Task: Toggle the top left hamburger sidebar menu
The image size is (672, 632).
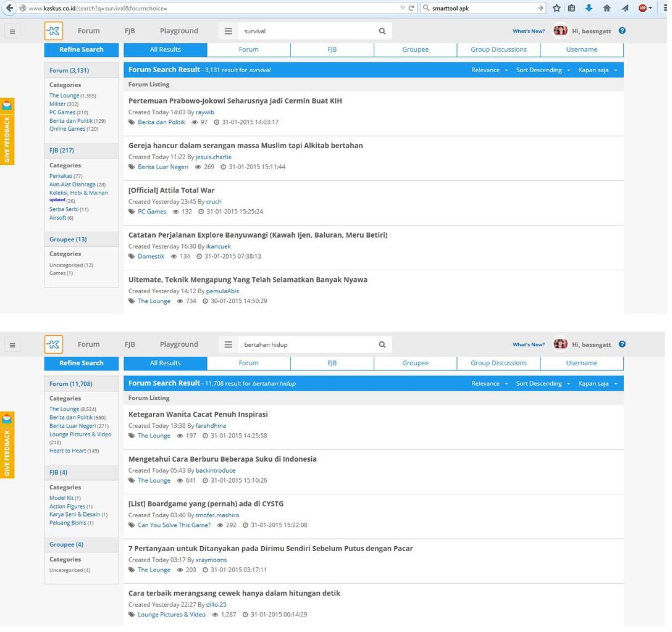Action: [12, 31]
